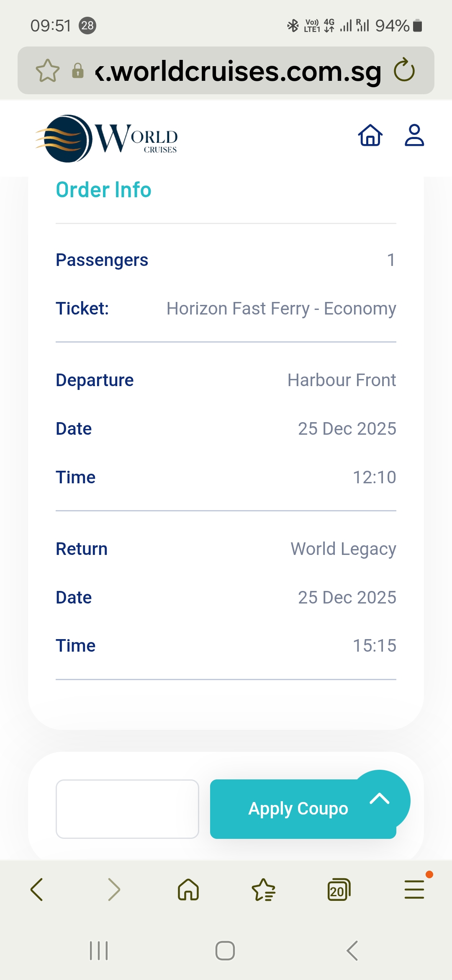Tap the scroll-to-top chevron button
Viewport: 452px width, 980px height.
click(380, 799)
